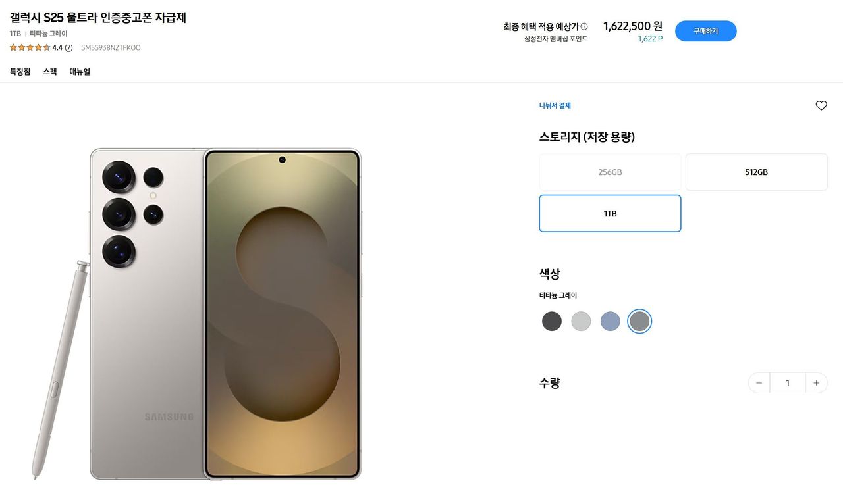The image size is (843, 504).
Task: Open the 나눠서 결제 installment link
Action: [x=555, y=105]
